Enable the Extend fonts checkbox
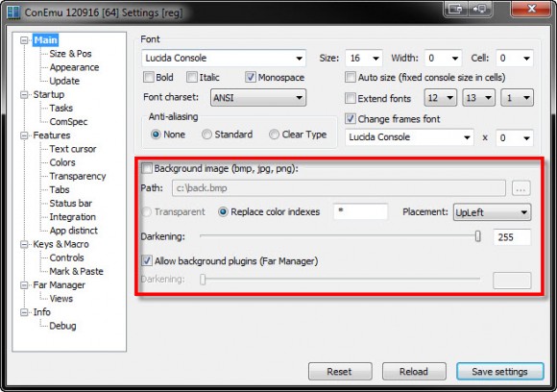Screen dimensions: 557x392 [x=351, y=98]
